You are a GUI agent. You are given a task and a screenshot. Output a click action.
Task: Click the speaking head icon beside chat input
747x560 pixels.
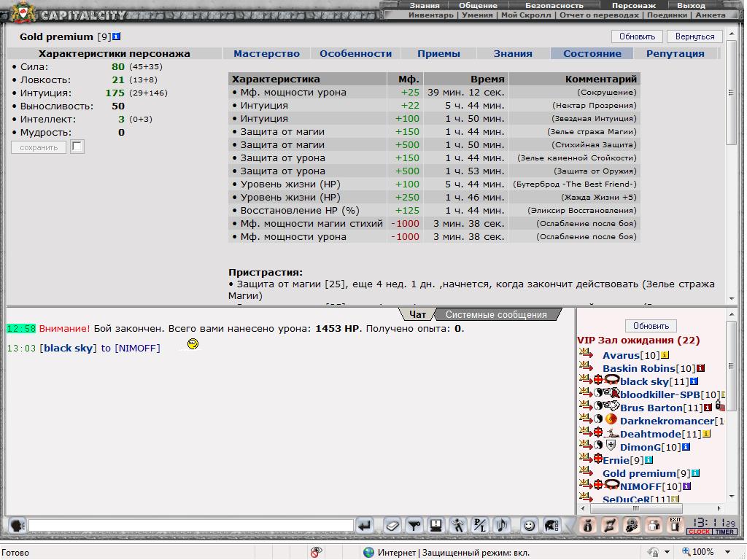pos(18,526)
